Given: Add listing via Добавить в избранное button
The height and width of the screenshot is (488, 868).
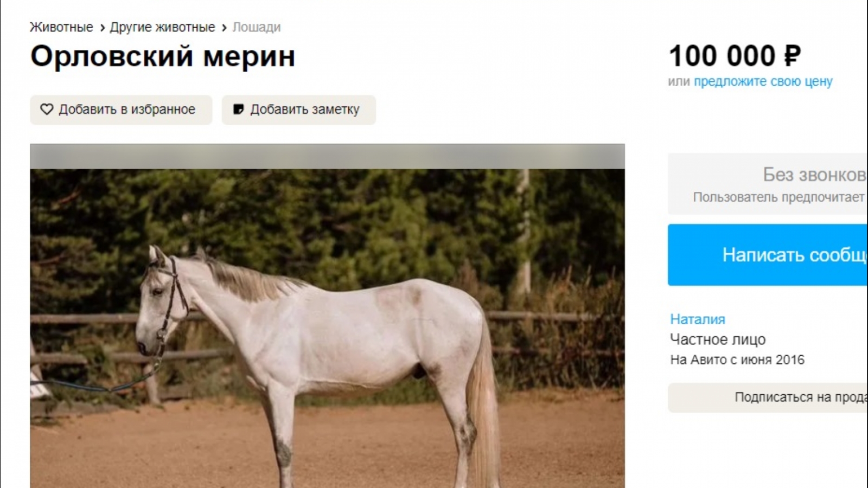Looking at the screenshot, I should (x=121, y=110).
